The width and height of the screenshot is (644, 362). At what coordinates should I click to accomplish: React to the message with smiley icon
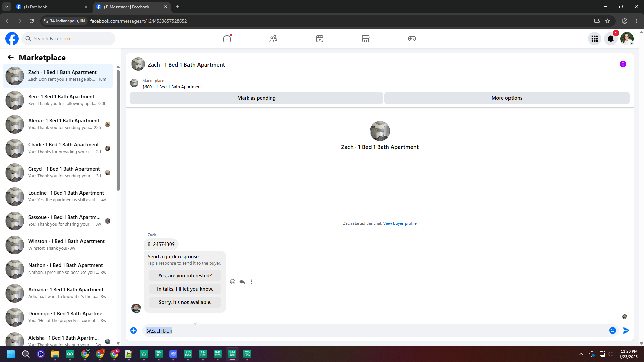coord(233,282)
